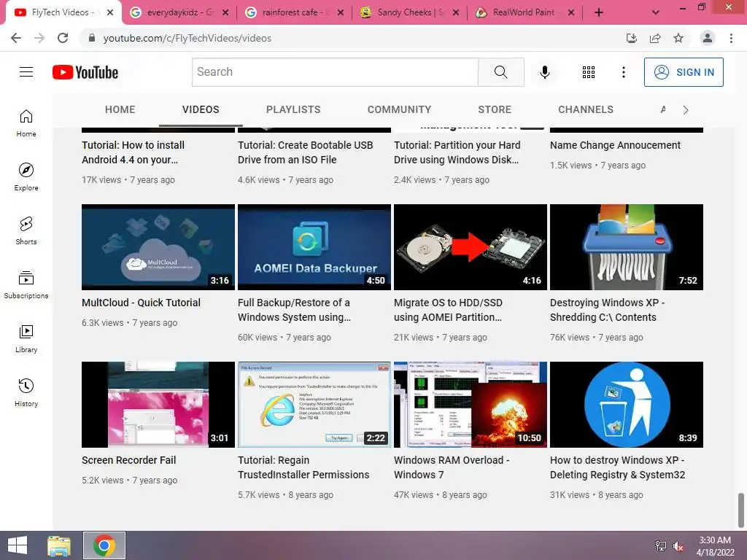Open Explore in sidebar
Viewport: 747px width, 560px height.
click(26, 176)
